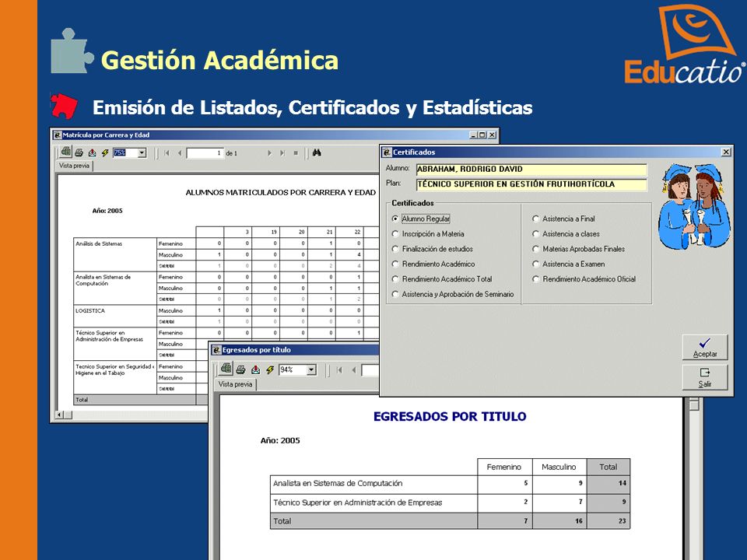Click binoculars search icon in Matrícula toolbar
The image size is (747, 560).
tap(317, 153)
